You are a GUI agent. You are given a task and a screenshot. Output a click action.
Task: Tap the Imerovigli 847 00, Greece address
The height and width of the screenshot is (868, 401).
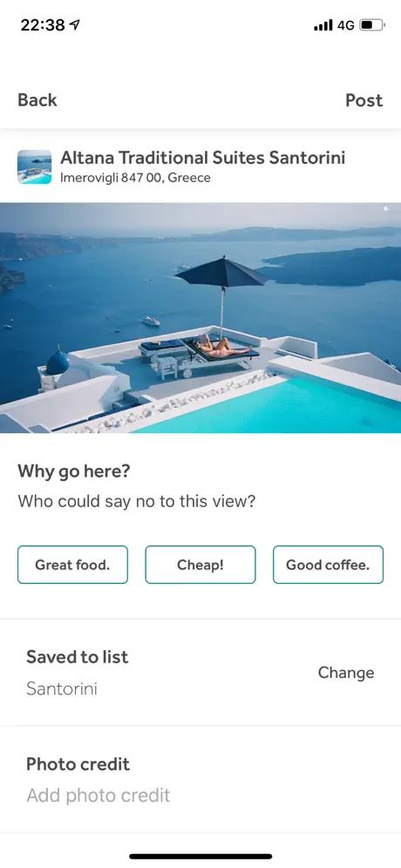click(x=135, y=178)
